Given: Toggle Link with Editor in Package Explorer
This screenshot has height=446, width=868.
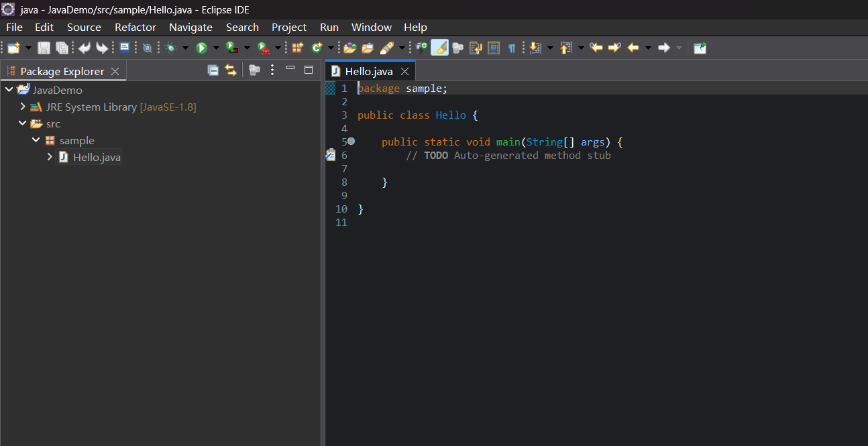Looking at the screenshot, I should 231,70.
